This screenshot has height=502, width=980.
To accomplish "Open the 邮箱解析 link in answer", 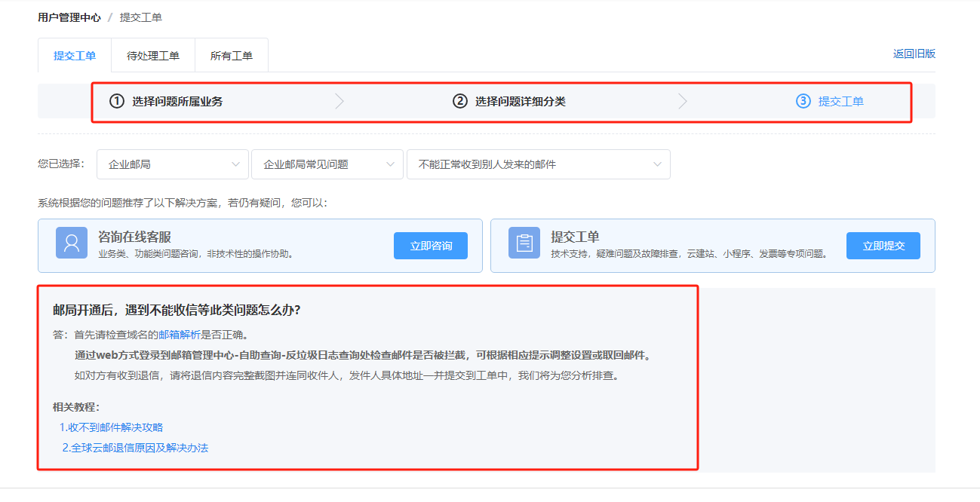I will tap(180, 335).
